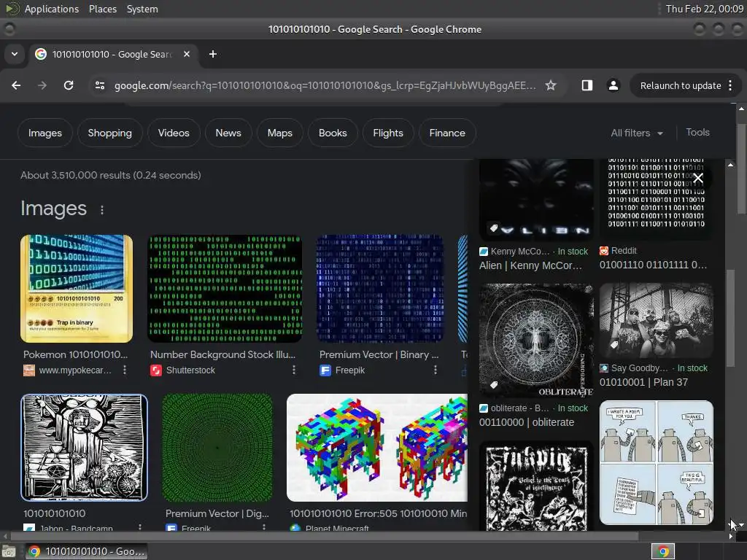
Task: Click the address bar URL field
Action: [x=324, y=85]
